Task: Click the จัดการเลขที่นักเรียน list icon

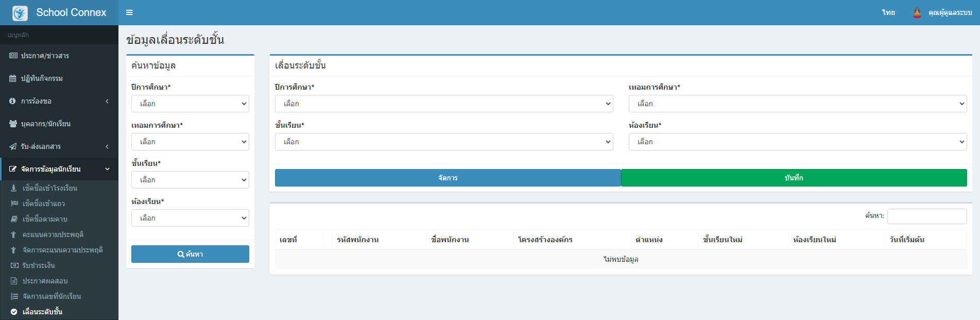Action: pos(14,296)
